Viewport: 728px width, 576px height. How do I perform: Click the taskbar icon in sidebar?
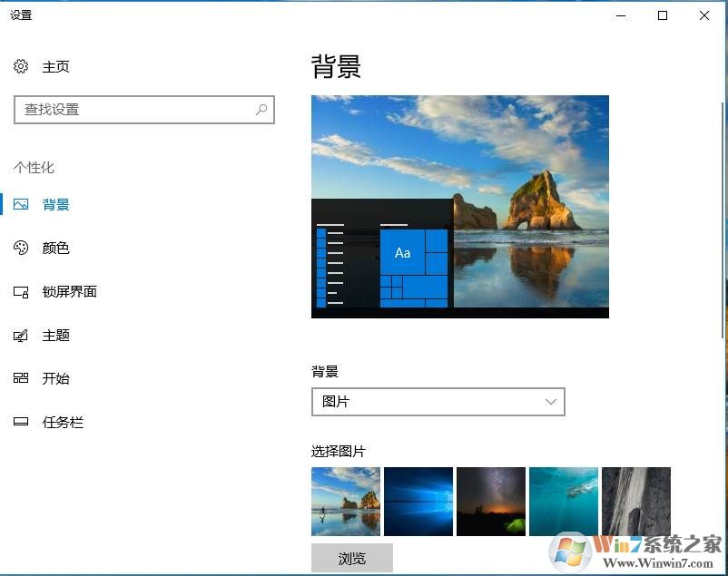[21, 422]
